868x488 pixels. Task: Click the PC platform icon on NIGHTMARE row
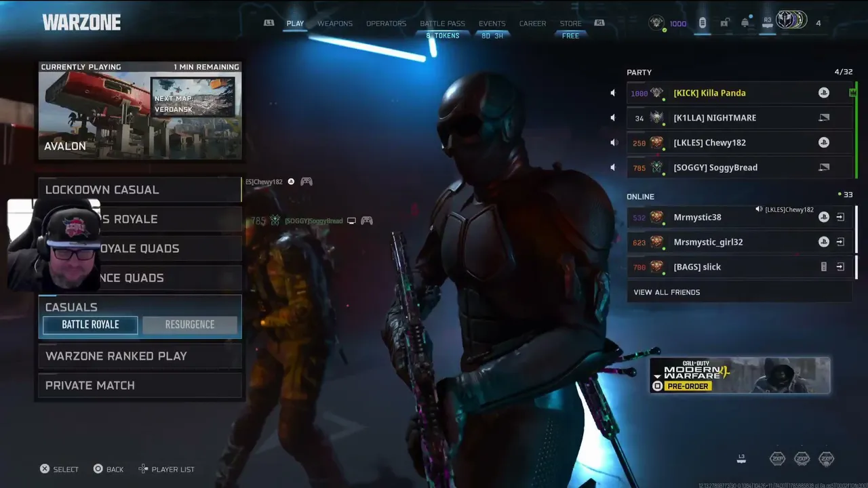pos(824,118)
